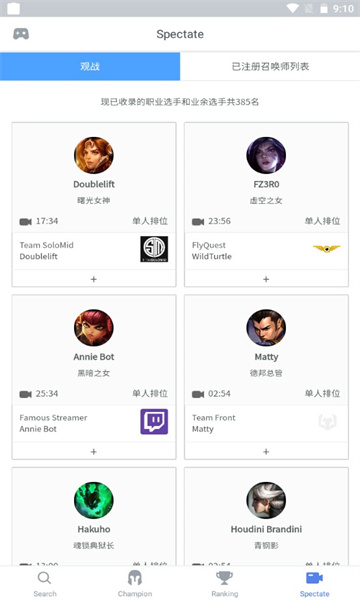Tap the Team SoloMid logo
Screen dimensions: 360x600
click(x=154, y=249)
